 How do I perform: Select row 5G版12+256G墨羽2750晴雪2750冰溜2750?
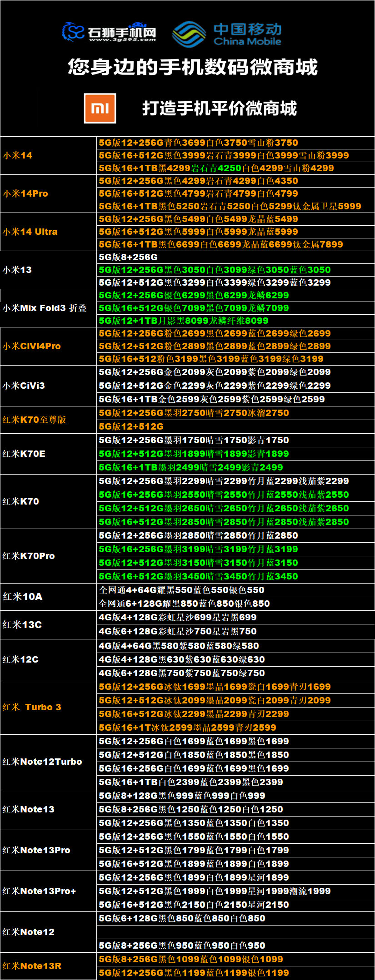(236, 413)
